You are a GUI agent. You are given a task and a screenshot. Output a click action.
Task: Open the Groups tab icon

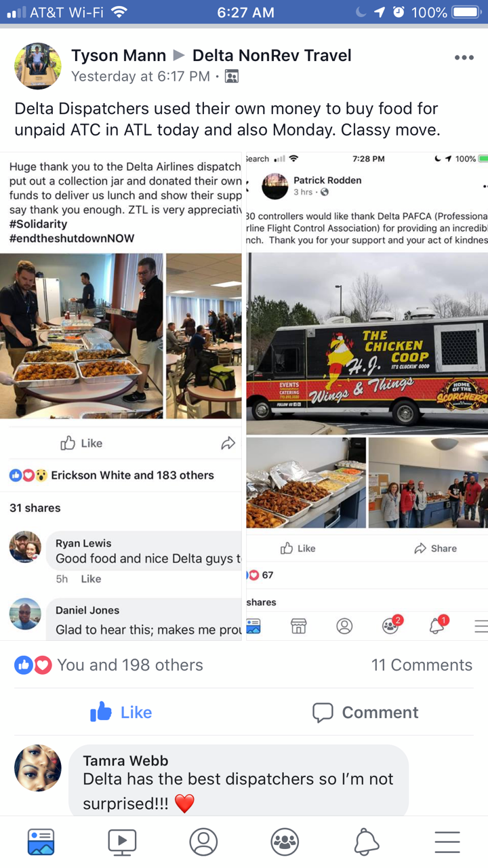coord(285,842)
